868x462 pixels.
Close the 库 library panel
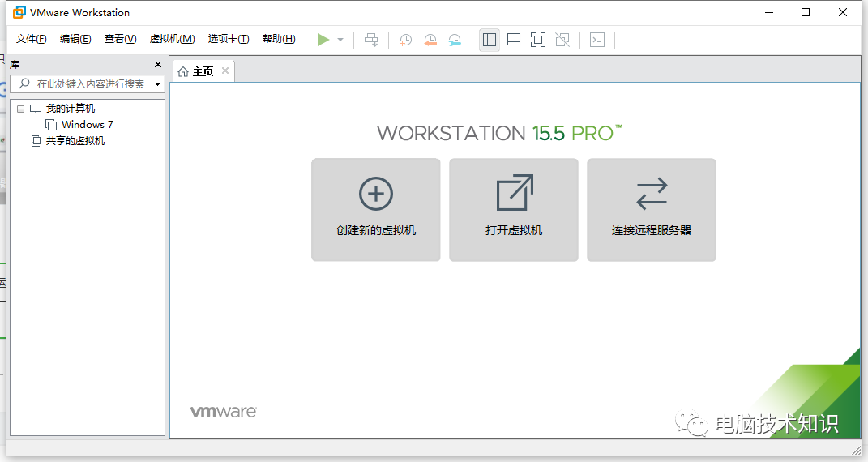pos(158,65)
